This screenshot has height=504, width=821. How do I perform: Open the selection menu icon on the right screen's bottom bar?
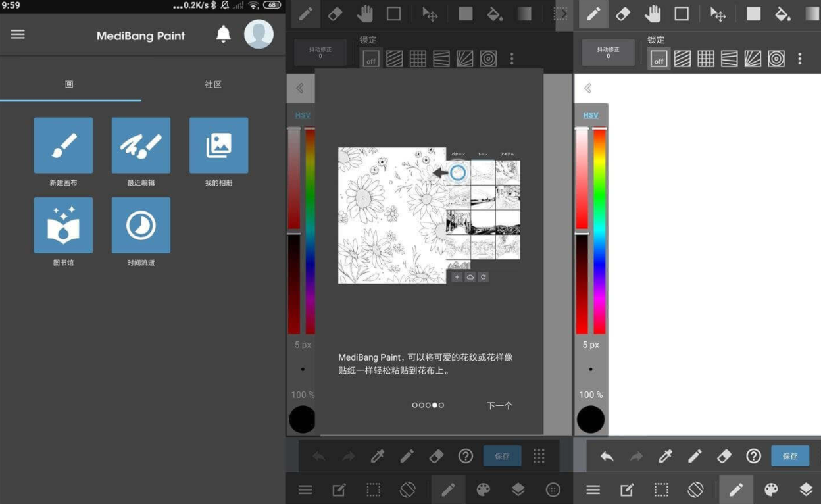coord(661,490)
